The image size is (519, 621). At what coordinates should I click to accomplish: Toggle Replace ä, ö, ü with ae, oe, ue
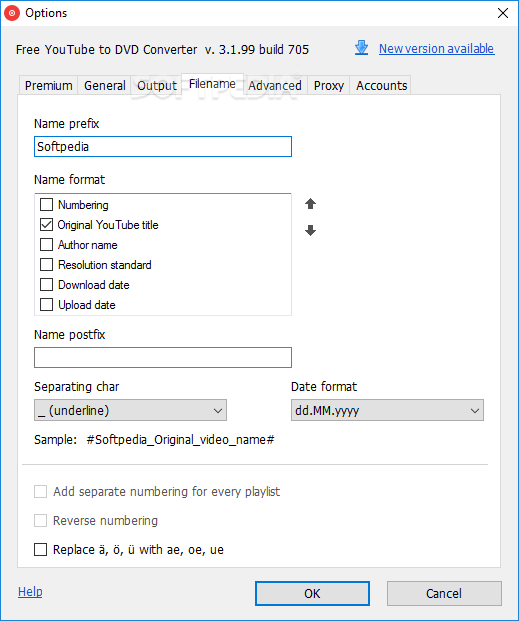pyautogui.click(x=40, y=550)
